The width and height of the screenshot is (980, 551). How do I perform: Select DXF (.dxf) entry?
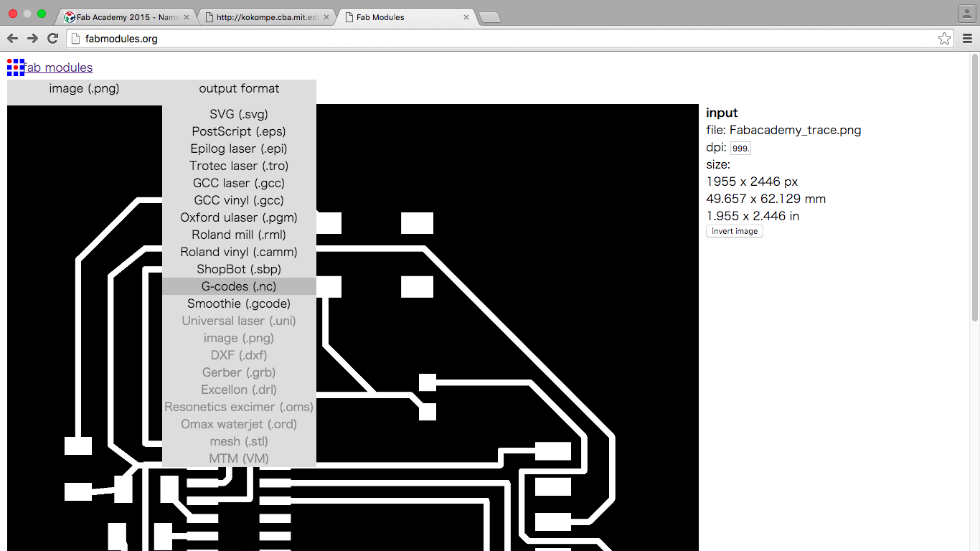pos(239,355)
